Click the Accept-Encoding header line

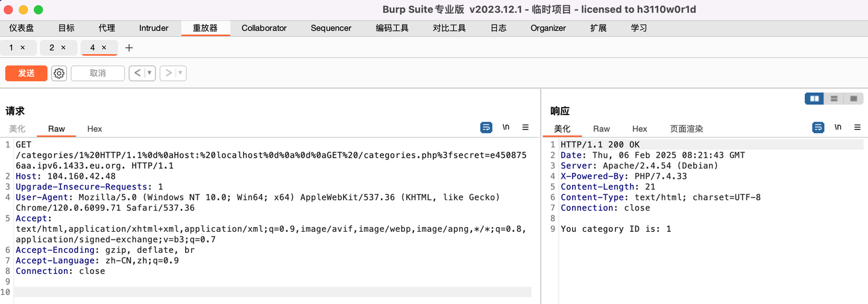coord(105,250)
